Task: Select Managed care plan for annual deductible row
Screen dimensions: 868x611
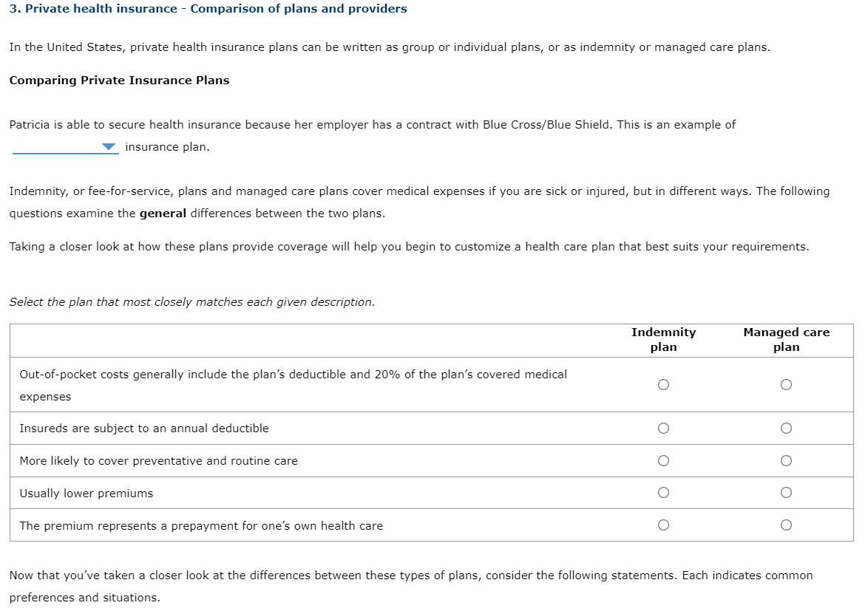Action: pyautogui.click(x=786, y=428)
